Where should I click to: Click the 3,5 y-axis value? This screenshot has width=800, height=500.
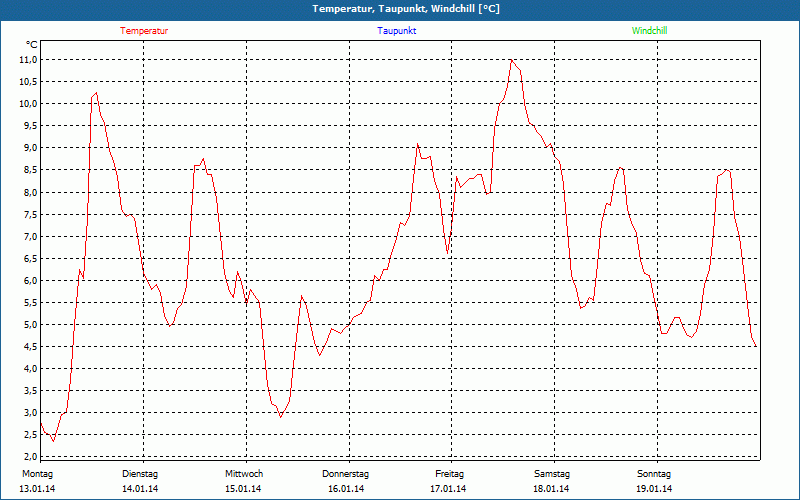31,390
